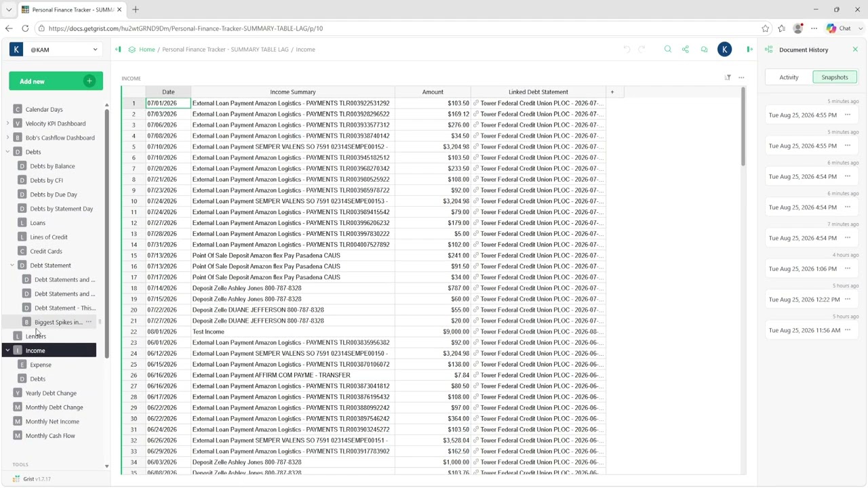Open the Expense page
The image size is (868, 488).
(41, 365)
